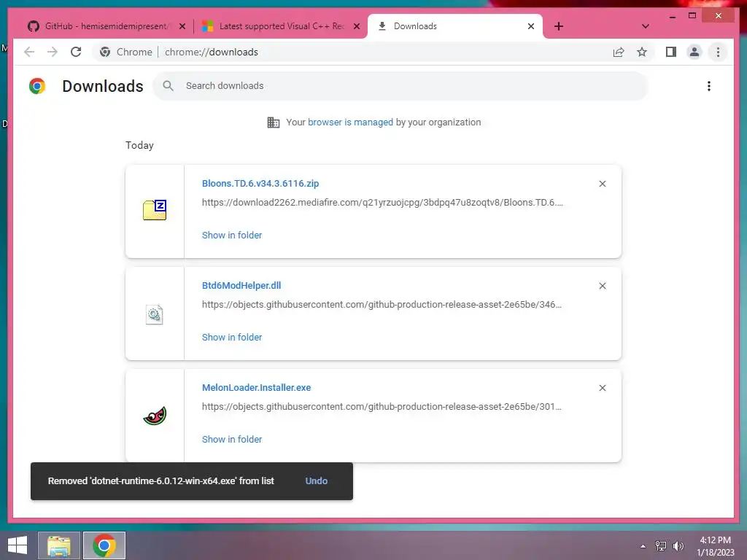Click the Btd6ModHelper.dll file icon
This screenshot has height=560, width=747.
point(155,314)
